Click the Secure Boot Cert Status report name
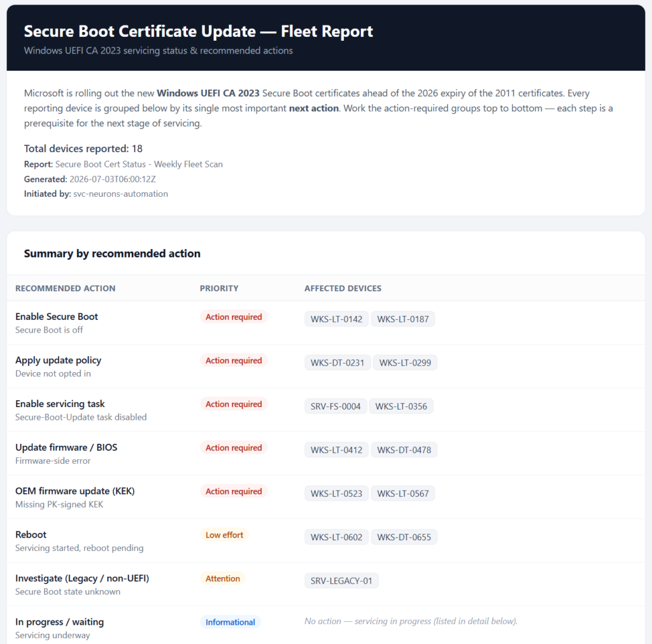 tap(139, 164)
